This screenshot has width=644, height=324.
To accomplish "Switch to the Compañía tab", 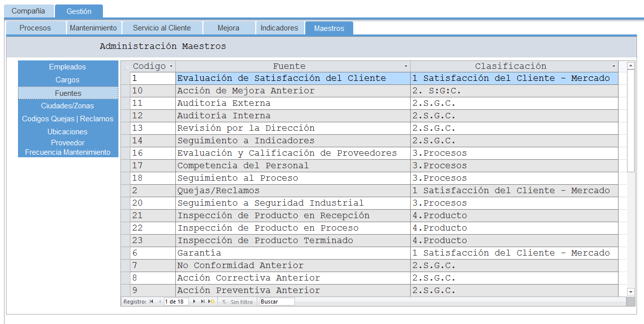I will coord(28,11).
